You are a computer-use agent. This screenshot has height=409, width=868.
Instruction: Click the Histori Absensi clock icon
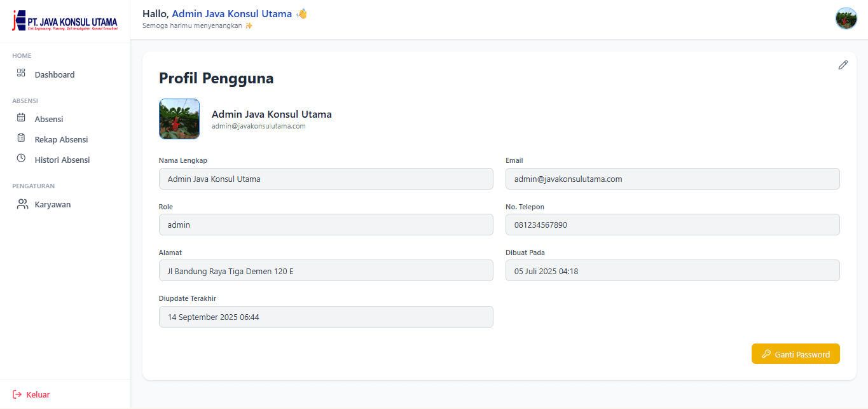pos(21,158)
